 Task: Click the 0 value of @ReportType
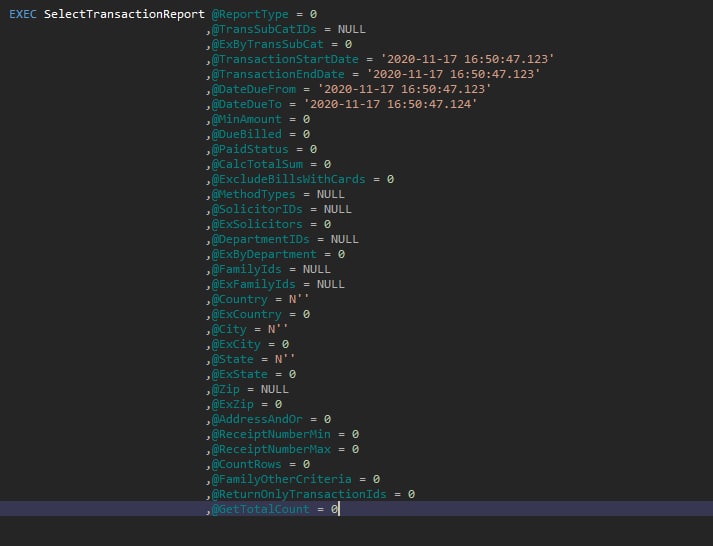(x=313, y=14)
